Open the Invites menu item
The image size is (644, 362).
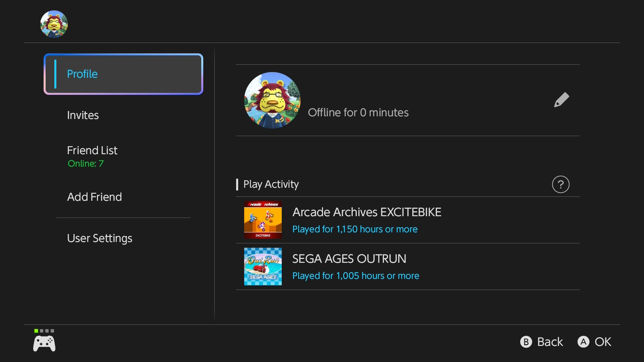point(83,115)
